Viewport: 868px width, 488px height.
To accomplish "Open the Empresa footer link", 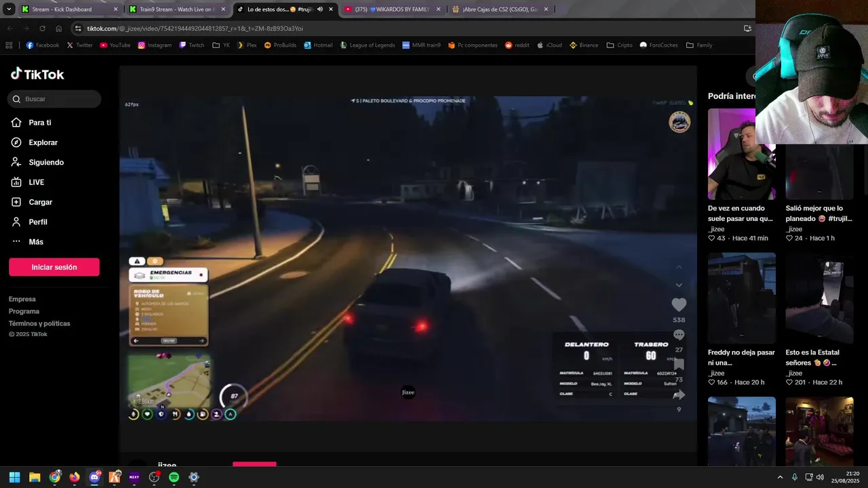I will pos(22,299).
